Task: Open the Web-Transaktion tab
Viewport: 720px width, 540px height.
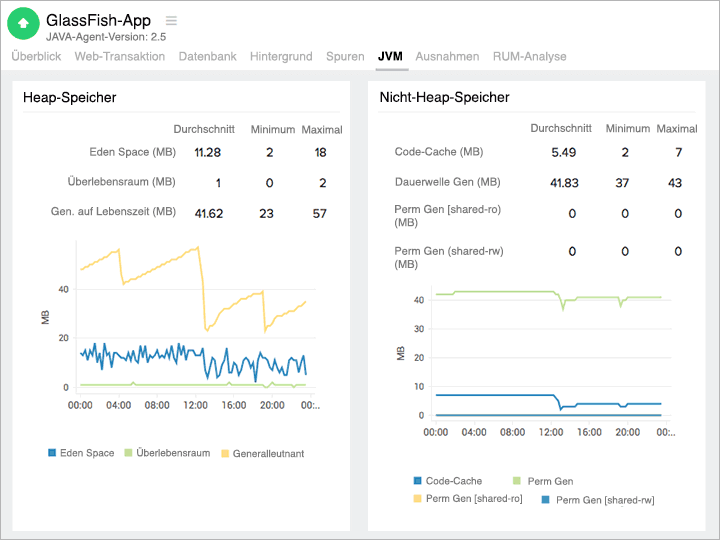Action: point(120,57)
